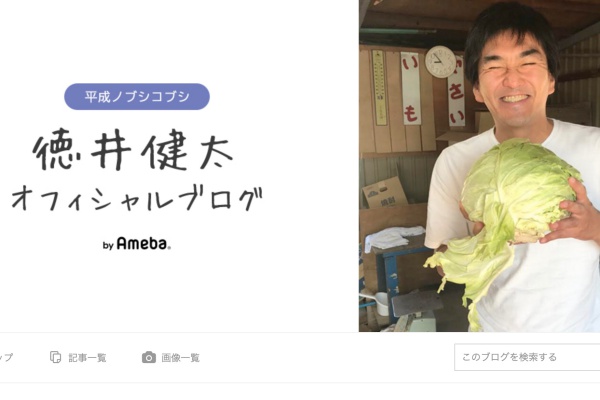Click the handwritten 徳井健太 title

134,149
